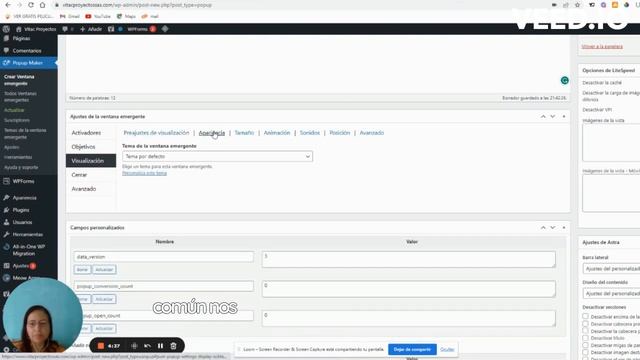
Task: Click the Dejar de compartir button
Action: 412,349
